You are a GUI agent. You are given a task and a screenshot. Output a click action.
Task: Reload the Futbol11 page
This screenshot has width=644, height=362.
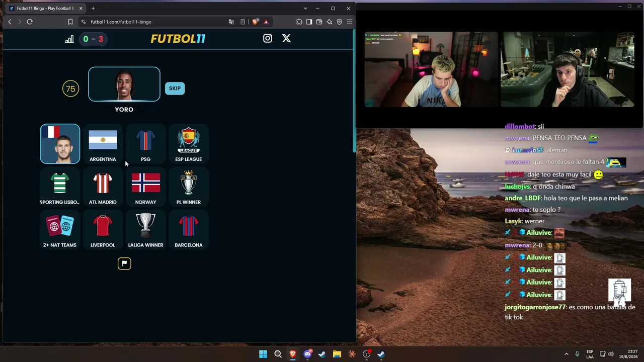(x=30, y=22)
